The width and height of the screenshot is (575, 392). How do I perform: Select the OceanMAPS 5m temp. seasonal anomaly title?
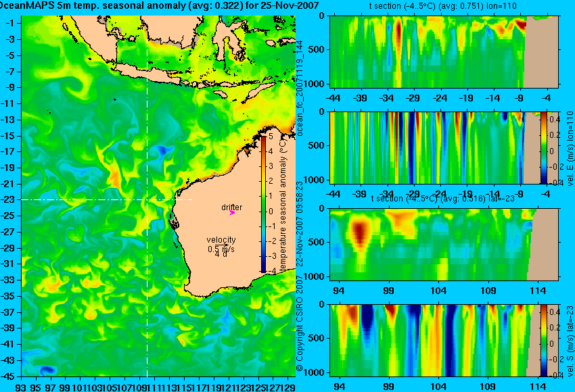(x=159, y=5)
